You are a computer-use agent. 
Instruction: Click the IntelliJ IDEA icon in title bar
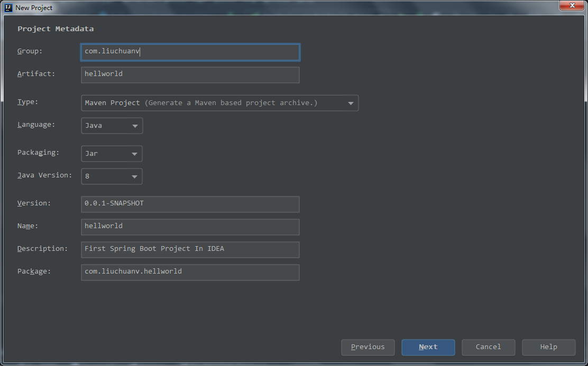(8, 7)
